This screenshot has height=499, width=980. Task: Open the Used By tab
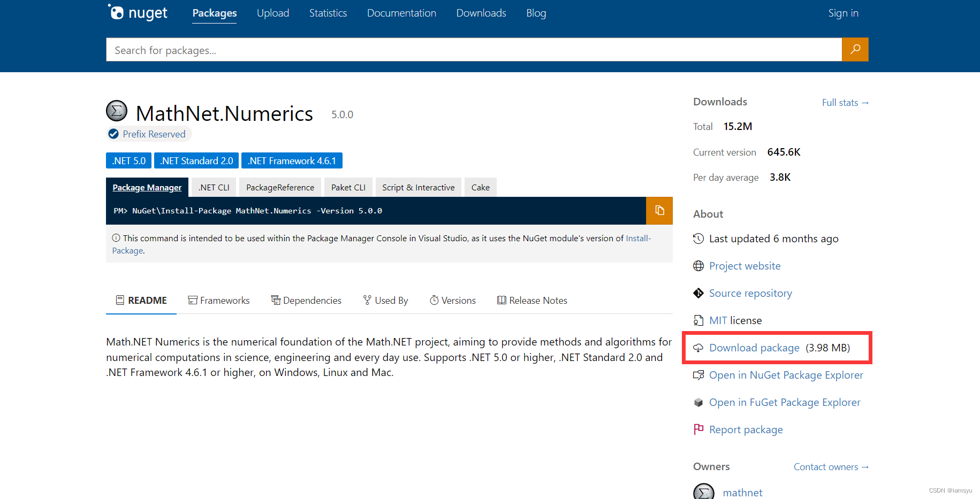(x=385, y=301)
